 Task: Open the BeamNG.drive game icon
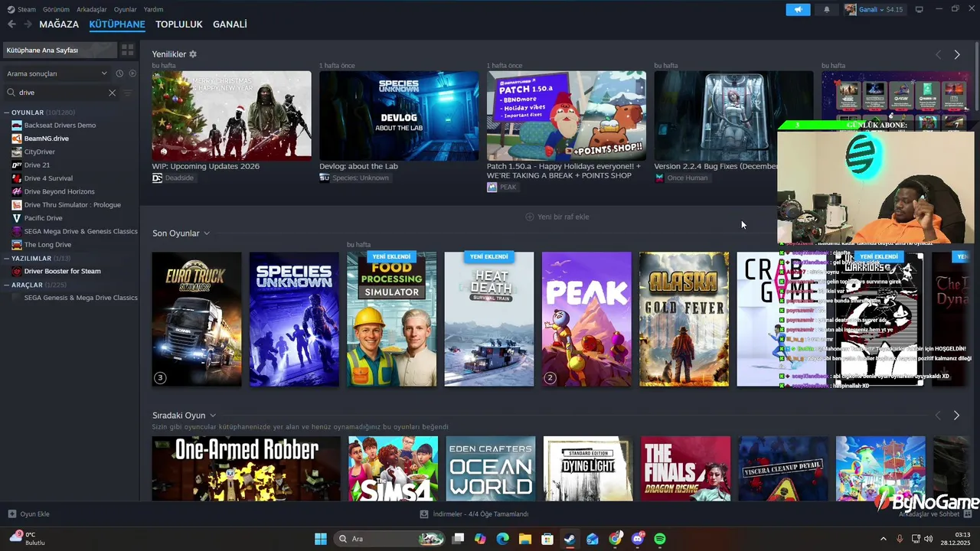tap(17, 139)
